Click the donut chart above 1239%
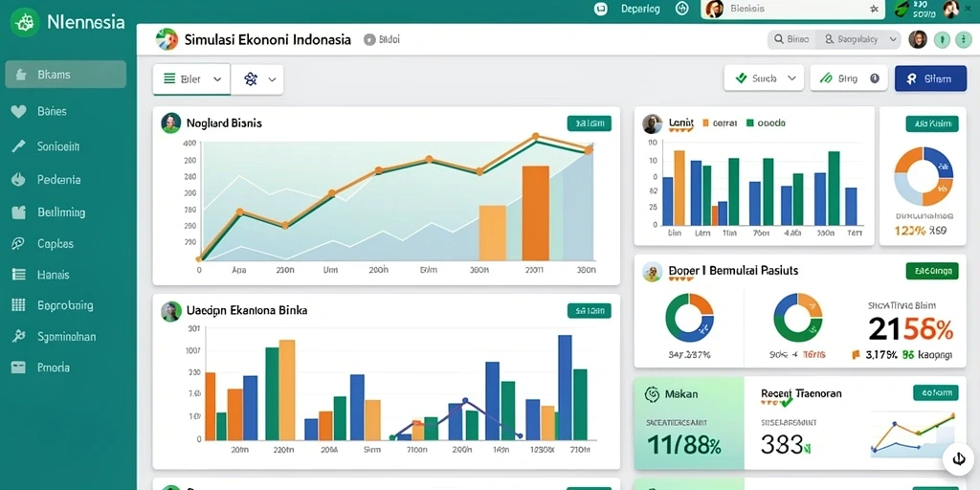This screenshot has height=490, width=980. [924, 176]
